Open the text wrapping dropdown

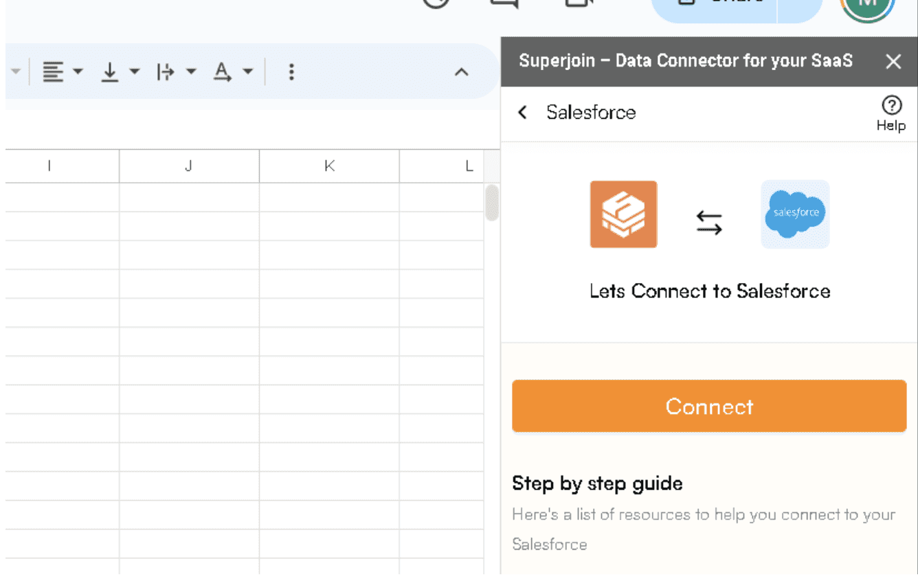[176, 71]
